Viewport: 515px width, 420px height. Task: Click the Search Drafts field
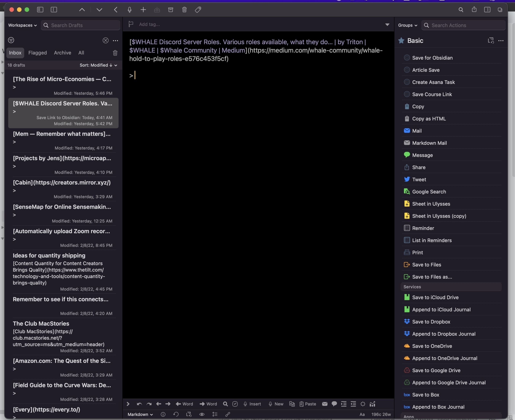pos(80,25)
